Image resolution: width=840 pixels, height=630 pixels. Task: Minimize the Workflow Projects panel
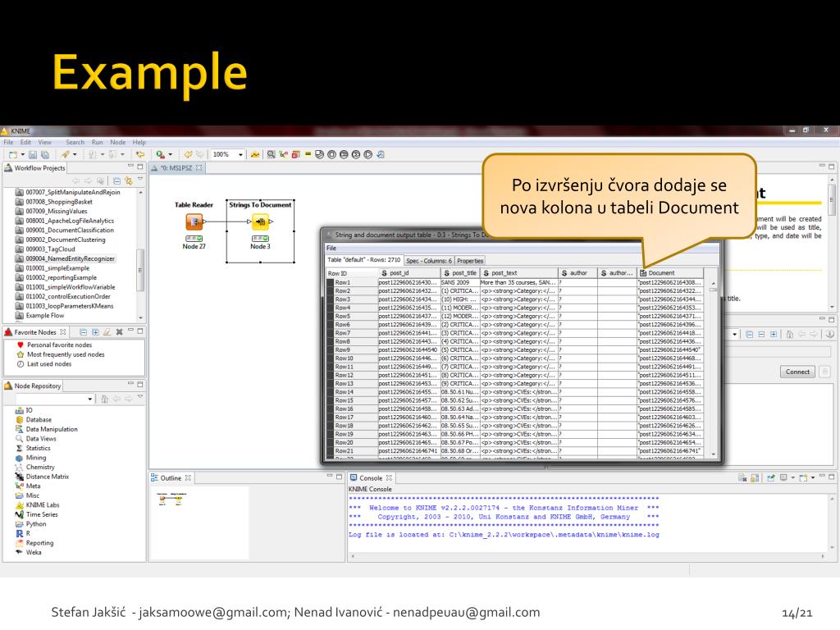click(130, 167)
